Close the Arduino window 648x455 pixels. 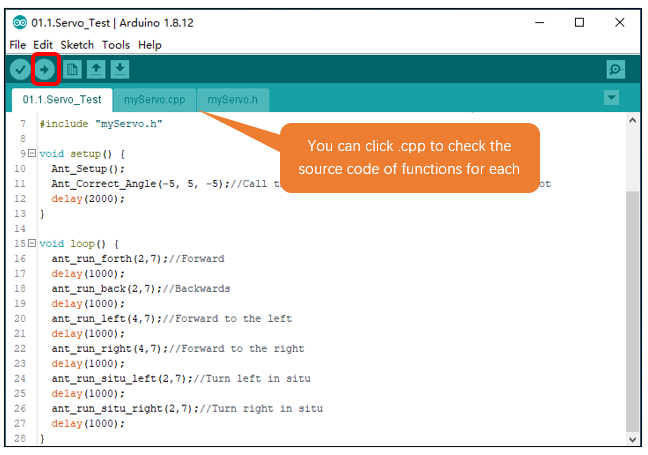coord(619,22)
